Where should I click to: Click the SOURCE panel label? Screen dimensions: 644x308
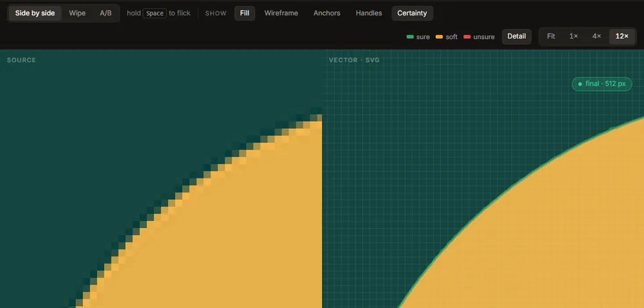tap(21, 60)
